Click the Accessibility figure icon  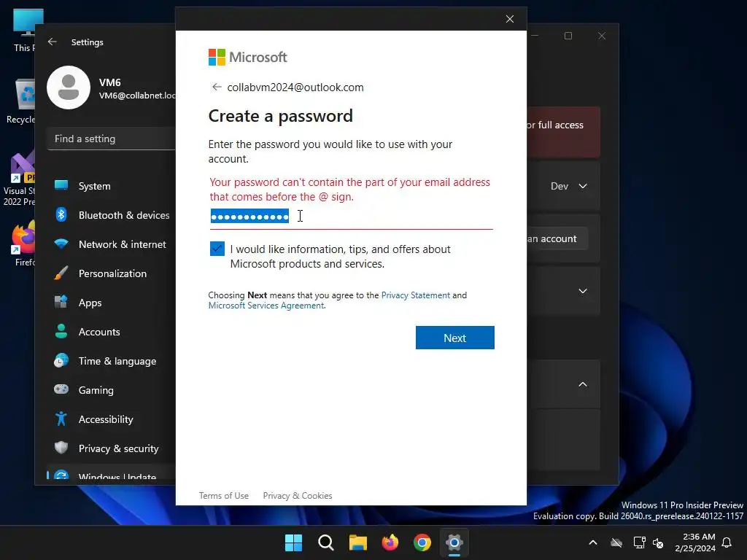(x=61, y=419)
